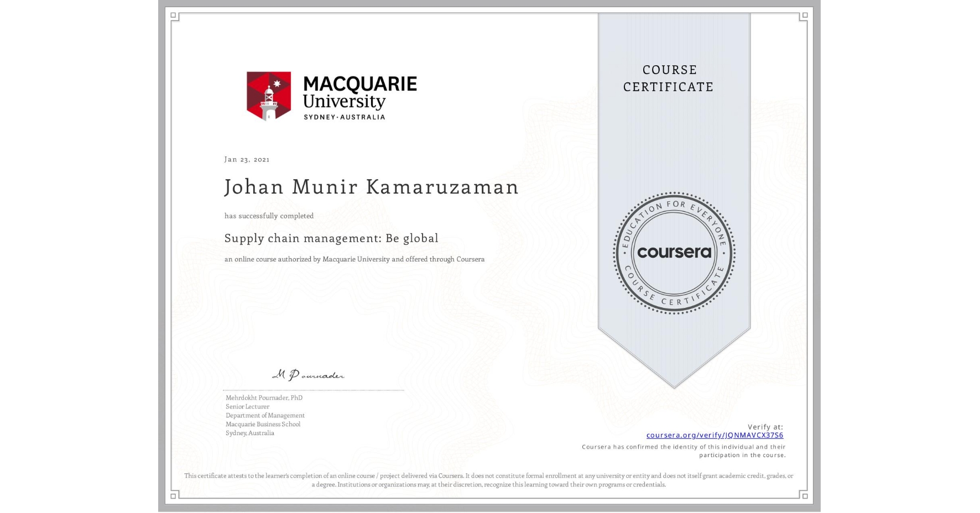The width and height of the screenshot is (980, 513).
Task: Open the verification link coursera.org/verify/JQNMAVCX37S6
Action: pyautogui.click(x=715, y=436)
